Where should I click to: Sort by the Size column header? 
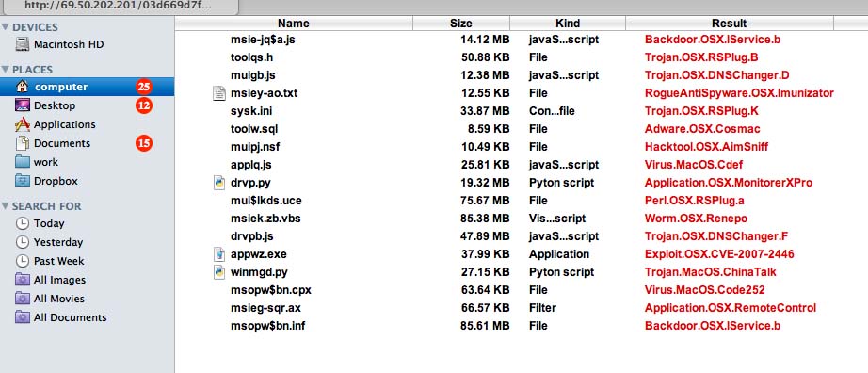461,24
